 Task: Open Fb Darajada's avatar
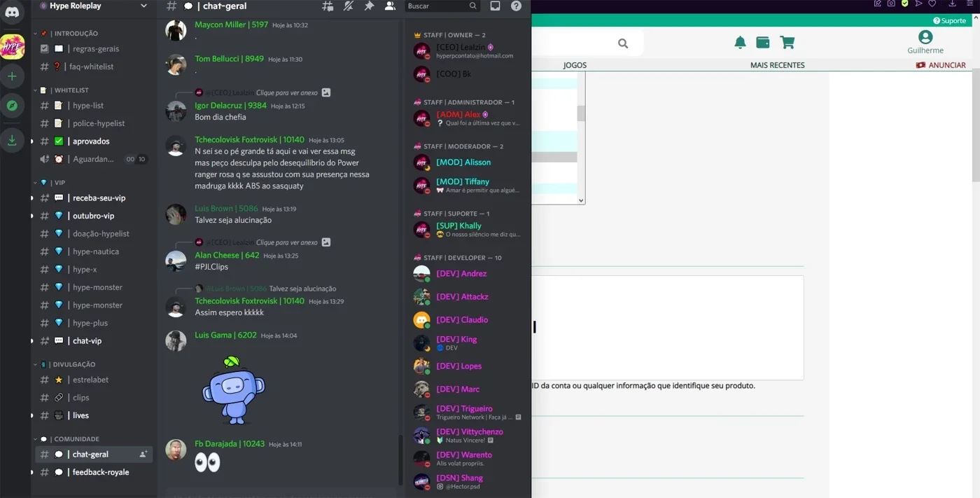(176, 450)
